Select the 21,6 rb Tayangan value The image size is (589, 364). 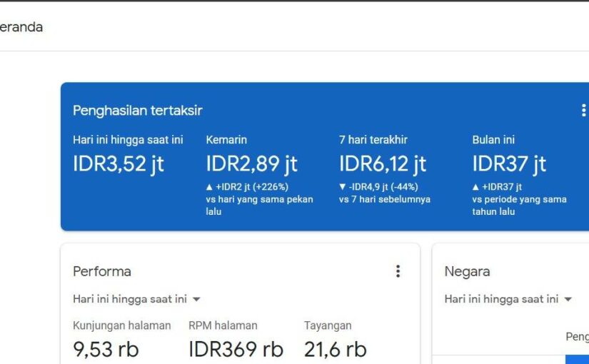click(x=335, y=349)
